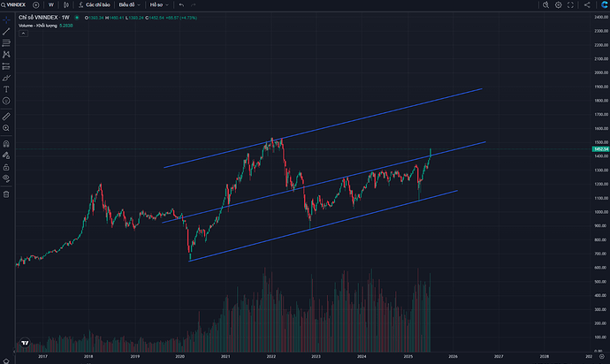Open time axis settings at bottom right
Image resolution: width=610 pixels, height=364 pixels.
602,356
